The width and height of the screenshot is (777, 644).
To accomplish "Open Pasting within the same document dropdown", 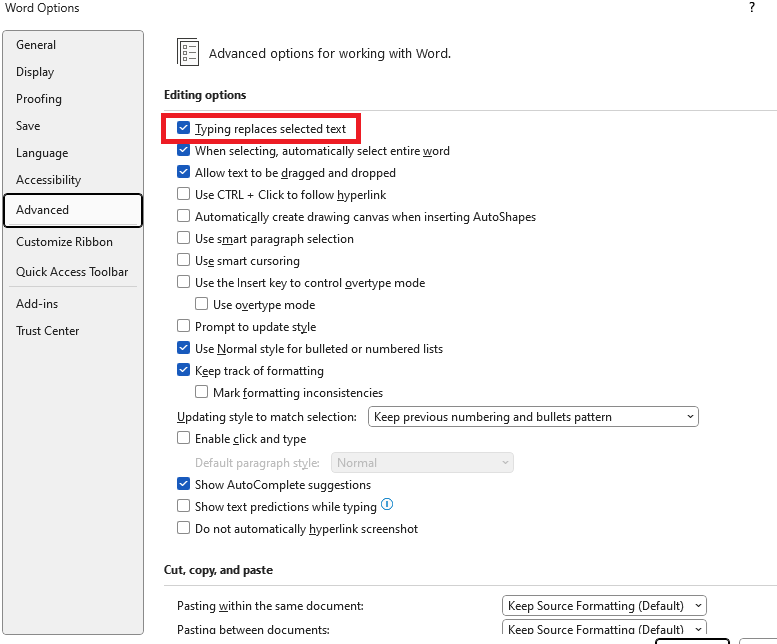I will 604,605.
